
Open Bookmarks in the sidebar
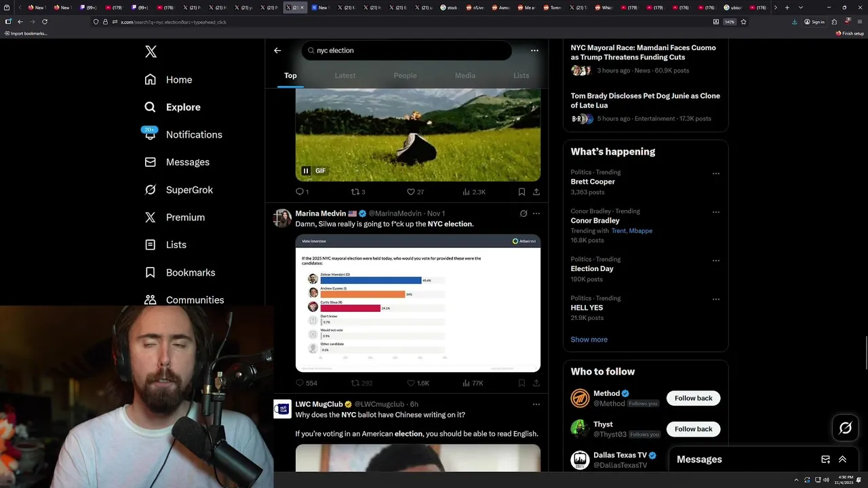tap(180, 272)
